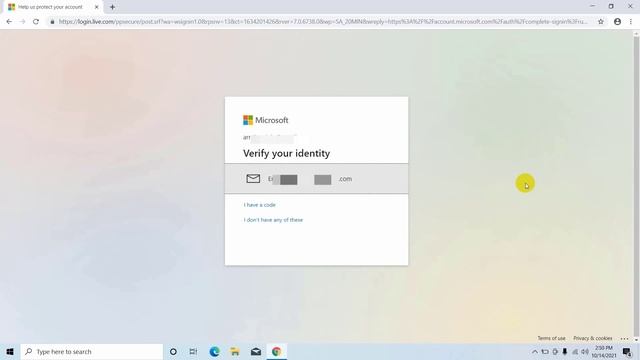Click 'I don't have any of these' link
Viewport: 640px width, 360px height.
pos(273,220)
